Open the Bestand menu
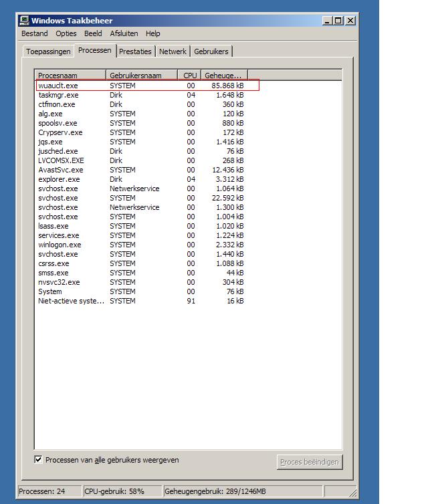428x504 pixels. click(x=34, y=33)
